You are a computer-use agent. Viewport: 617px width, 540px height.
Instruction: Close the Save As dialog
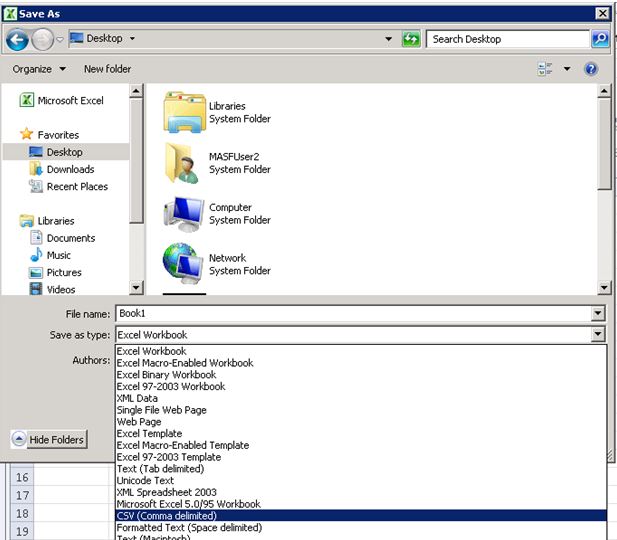coord(602,14)
